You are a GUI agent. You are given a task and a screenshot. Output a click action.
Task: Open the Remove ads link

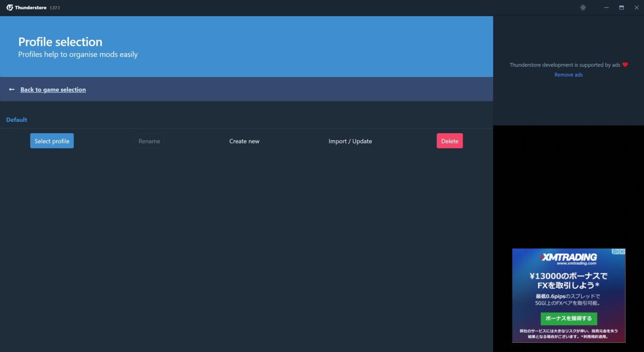pyautogui.click(x=569, y=75)
